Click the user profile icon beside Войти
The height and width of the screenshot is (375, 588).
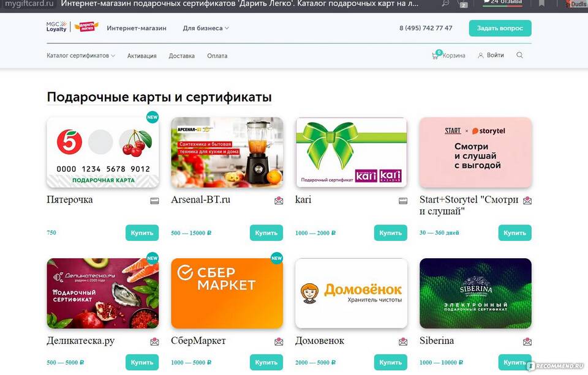point(480,56)
